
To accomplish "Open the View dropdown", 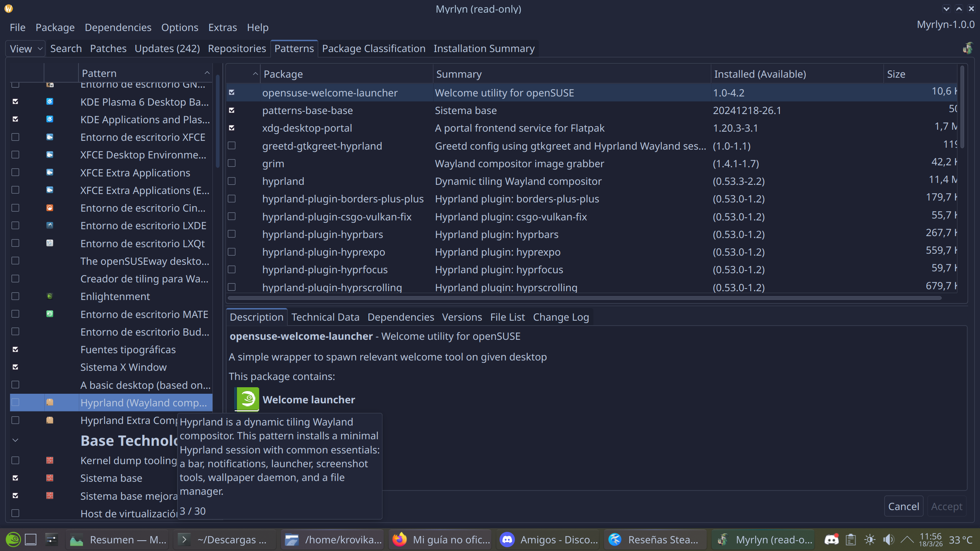I will tap(26, 49).
